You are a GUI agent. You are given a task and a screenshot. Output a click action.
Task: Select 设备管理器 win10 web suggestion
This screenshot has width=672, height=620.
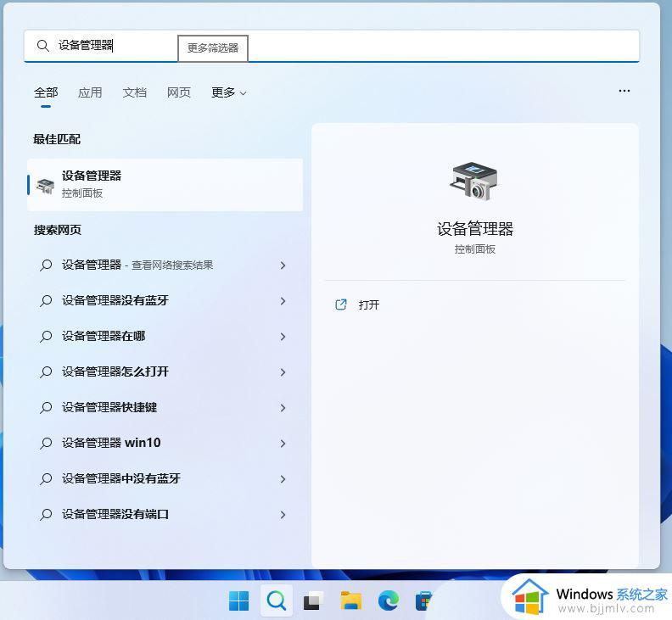[165, 443]
